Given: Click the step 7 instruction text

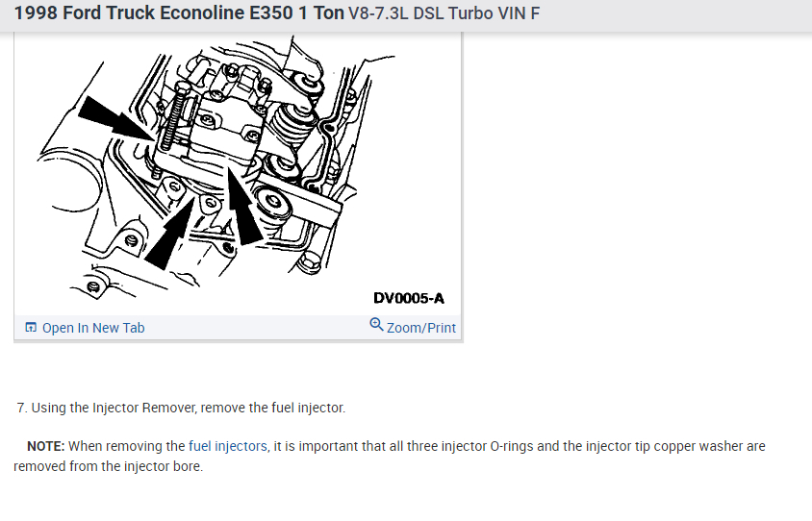Looking at the screenshot, I should click(x=181, y=408).
